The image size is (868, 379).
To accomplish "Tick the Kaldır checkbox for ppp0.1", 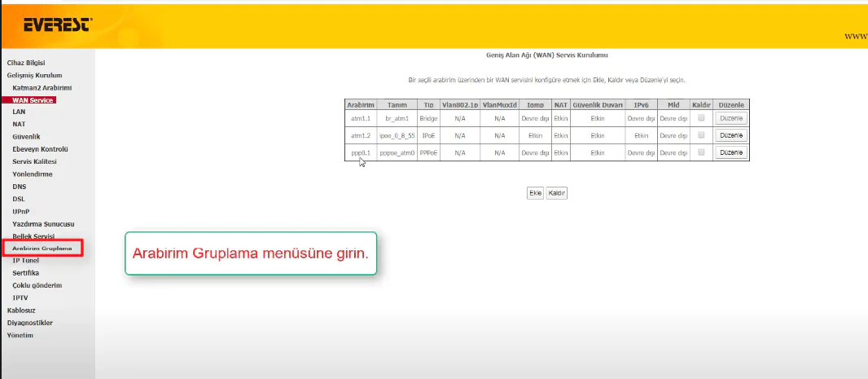I will click(x=701, y=152).
